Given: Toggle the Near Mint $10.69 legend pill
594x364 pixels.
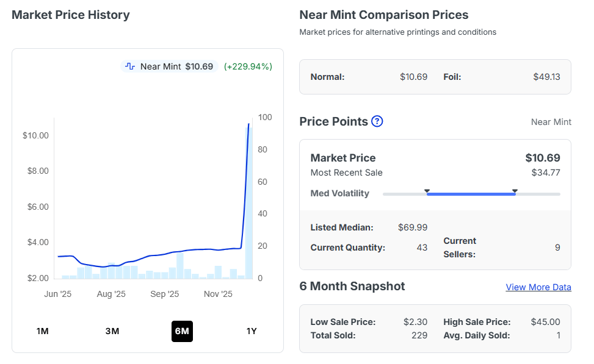Looking at the screenshot, I should point(170,66).
